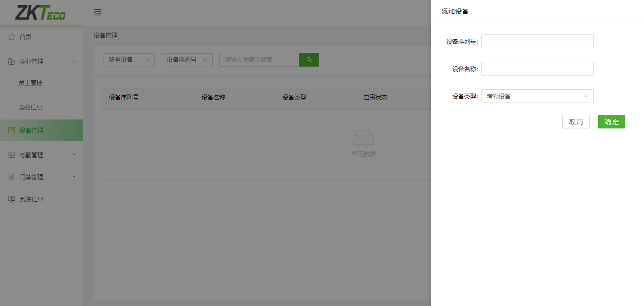644x306 pixels.
Task: Open 门禁管理 menu label
Action: (31, 177)
